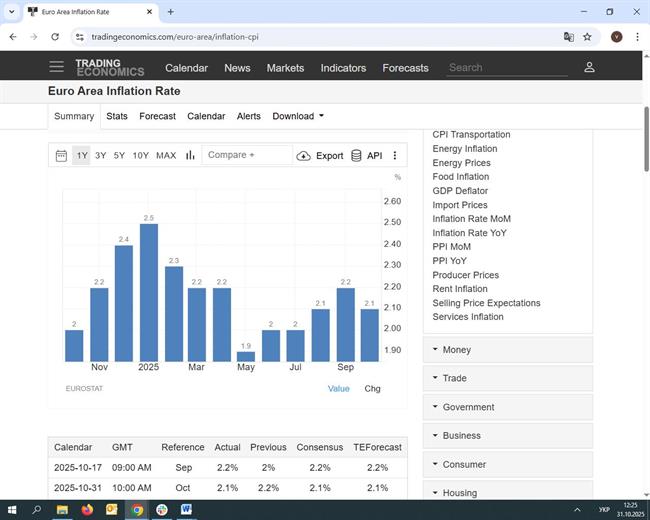Open the Food Inflation link
The height and width of the screenshot is (520, 650).
click(x=460, y=177)
